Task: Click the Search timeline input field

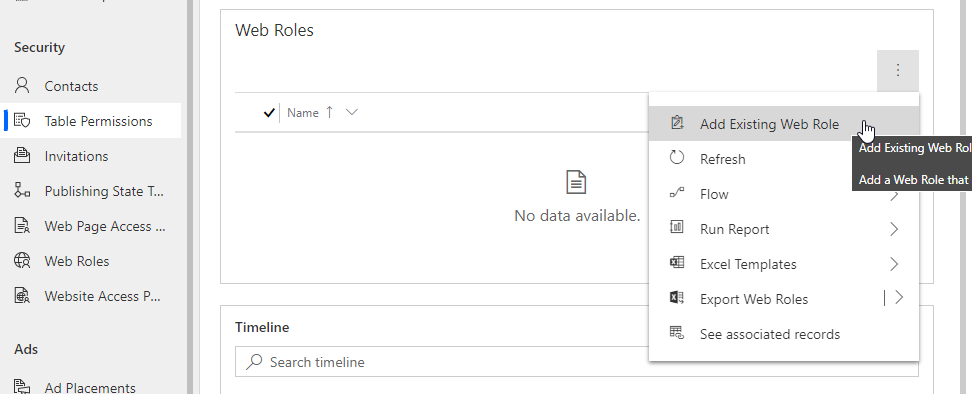Action: tap(577, 362)
